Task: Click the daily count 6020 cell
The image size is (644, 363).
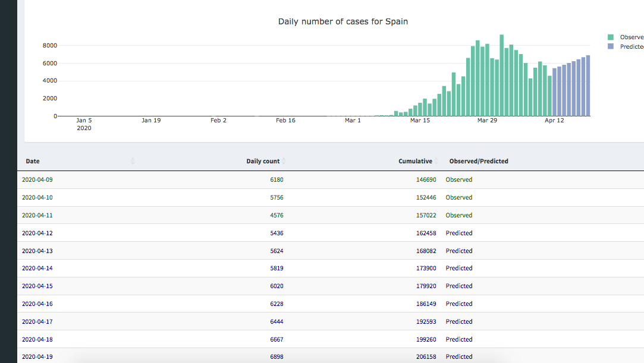Action: [x=277, y=286]
